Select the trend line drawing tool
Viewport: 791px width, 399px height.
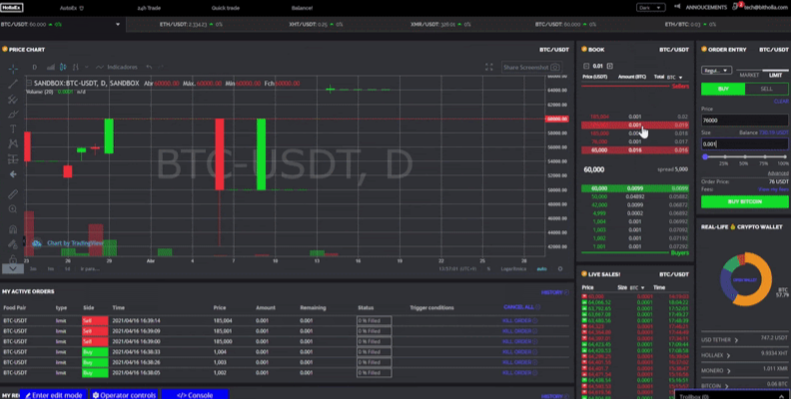tap(13, 84)
